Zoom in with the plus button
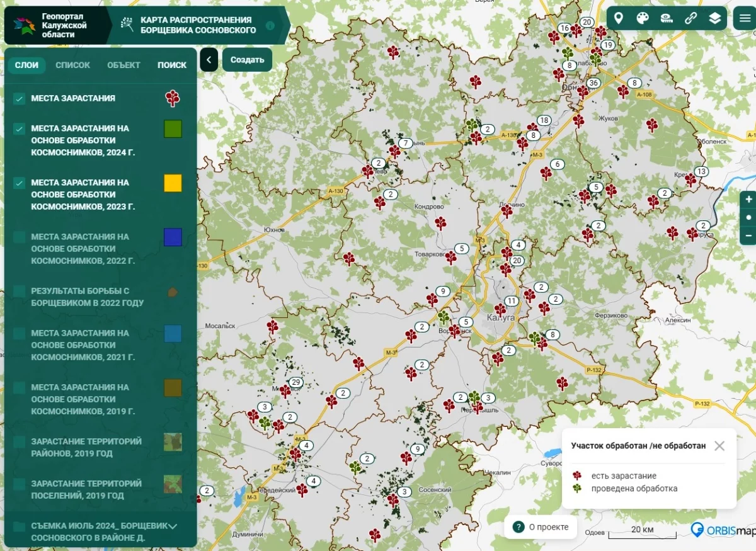 point(748,200)
